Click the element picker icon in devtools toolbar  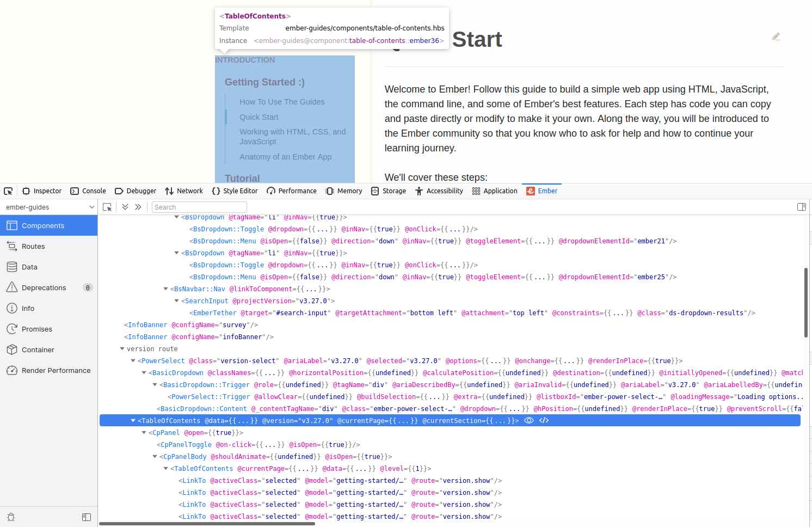pos(8,191)
